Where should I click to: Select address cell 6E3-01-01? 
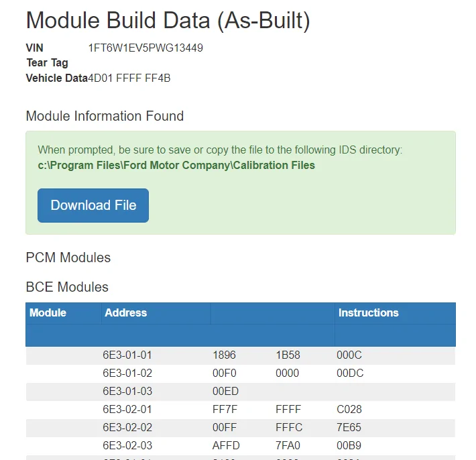[127, 355]
